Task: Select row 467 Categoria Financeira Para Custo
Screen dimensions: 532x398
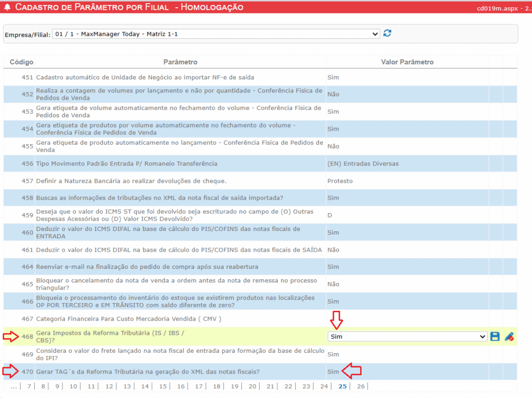Action: tap(128, 319)
